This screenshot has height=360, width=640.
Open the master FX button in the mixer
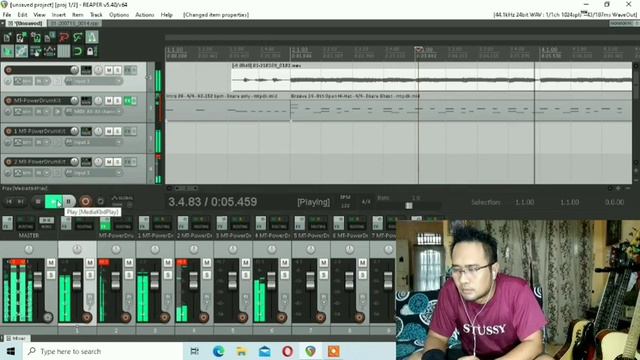[7, 223]
